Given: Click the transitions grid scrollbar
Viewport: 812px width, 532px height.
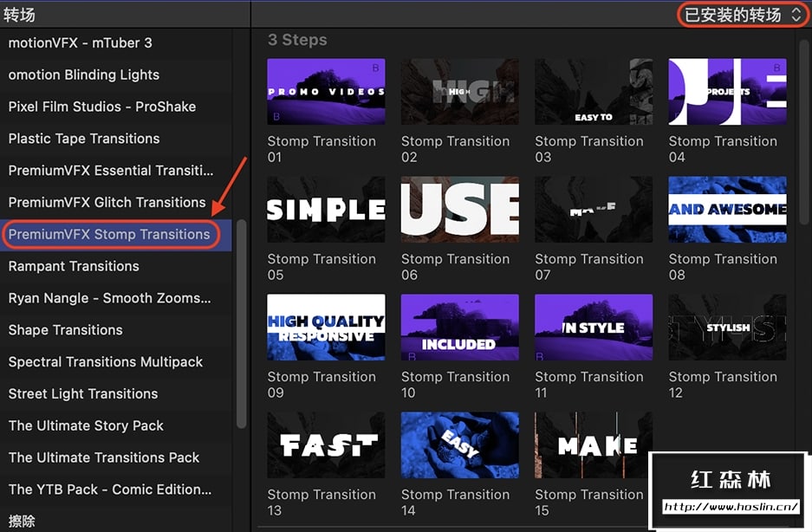Looking at the screenshot, I should click(803, 132).
